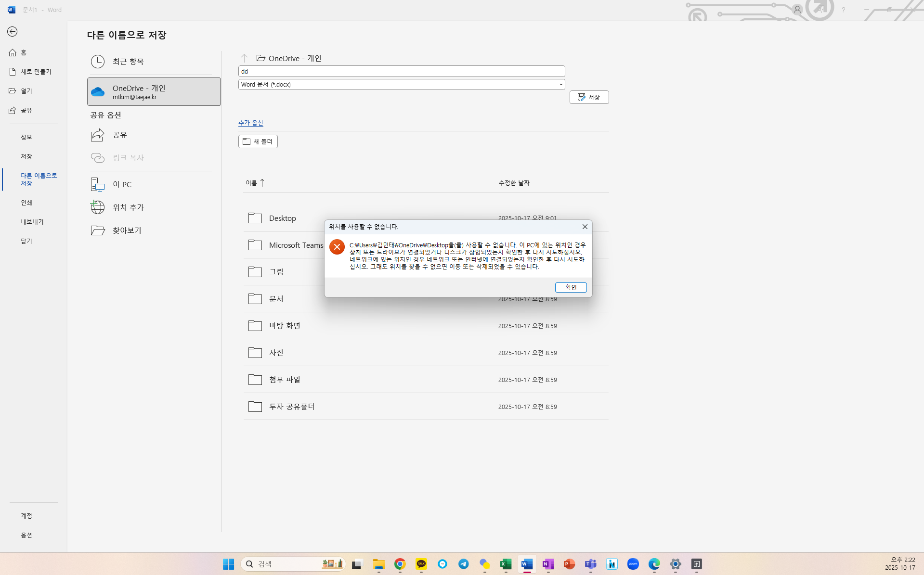
Task: Click the file name field containing dd
Action: 402,71
